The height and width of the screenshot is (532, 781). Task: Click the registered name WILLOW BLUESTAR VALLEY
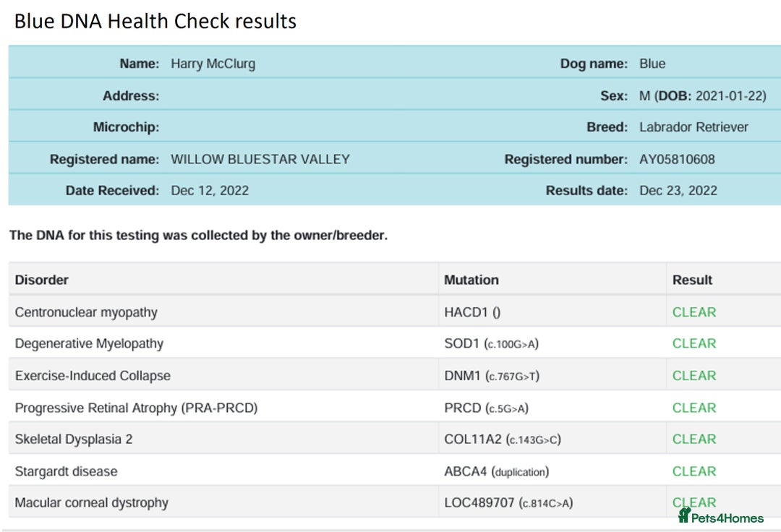point(260,159)
